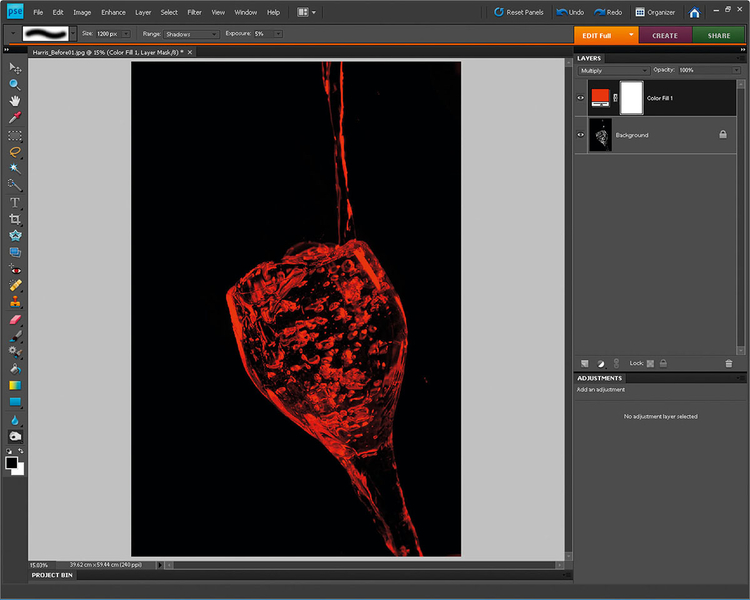Create a new layer icon in Layers panel

click(x=585, y=364)
